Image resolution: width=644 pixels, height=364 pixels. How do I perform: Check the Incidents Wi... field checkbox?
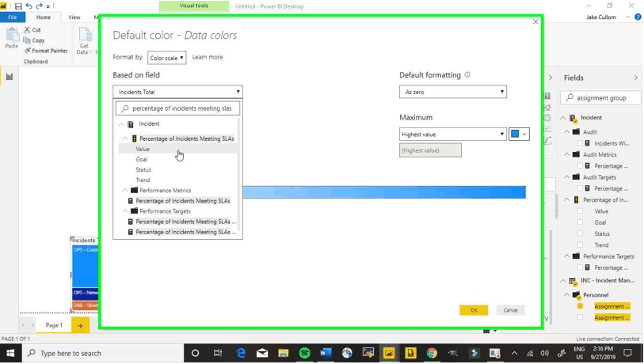tap(580, 143)
